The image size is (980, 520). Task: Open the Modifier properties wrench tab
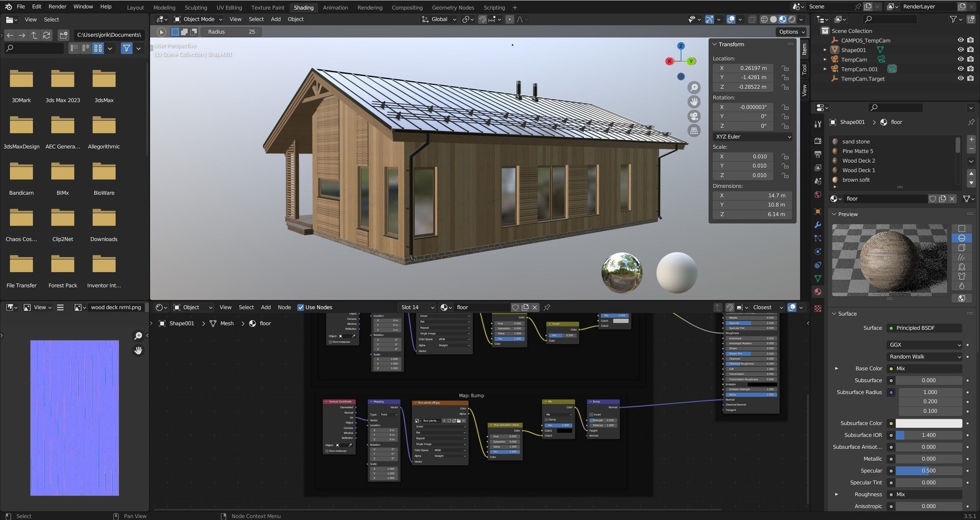[818, 225]
